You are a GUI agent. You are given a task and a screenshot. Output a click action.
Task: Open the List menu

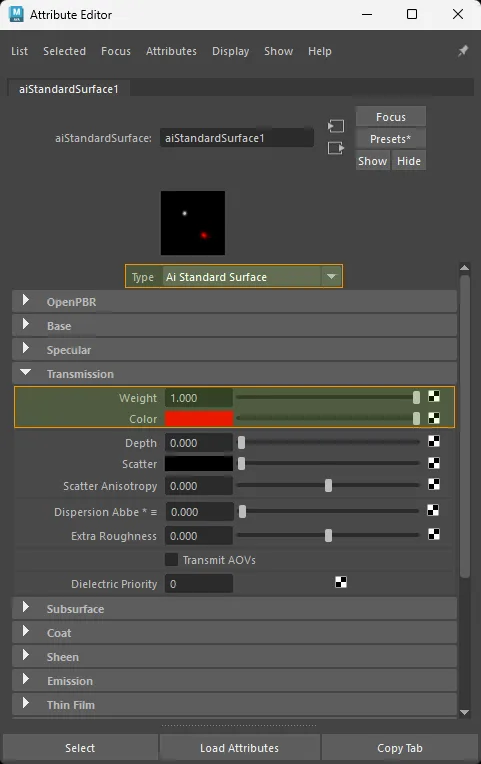19,51
